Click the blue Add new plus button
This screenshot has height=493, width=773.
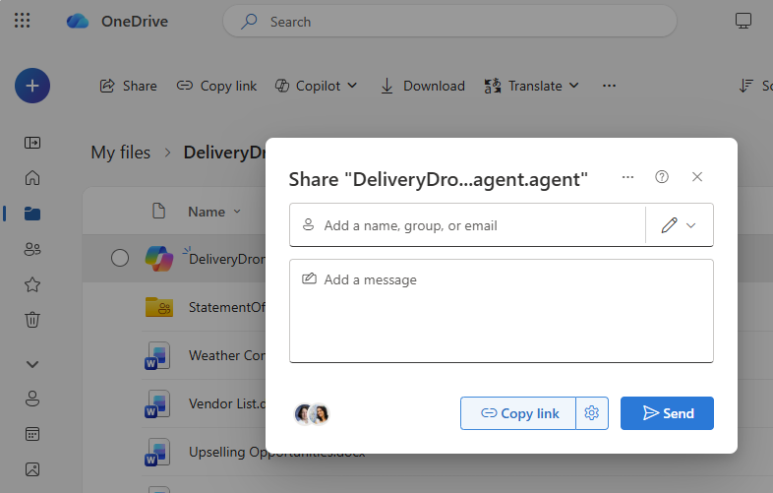(32, 86)
